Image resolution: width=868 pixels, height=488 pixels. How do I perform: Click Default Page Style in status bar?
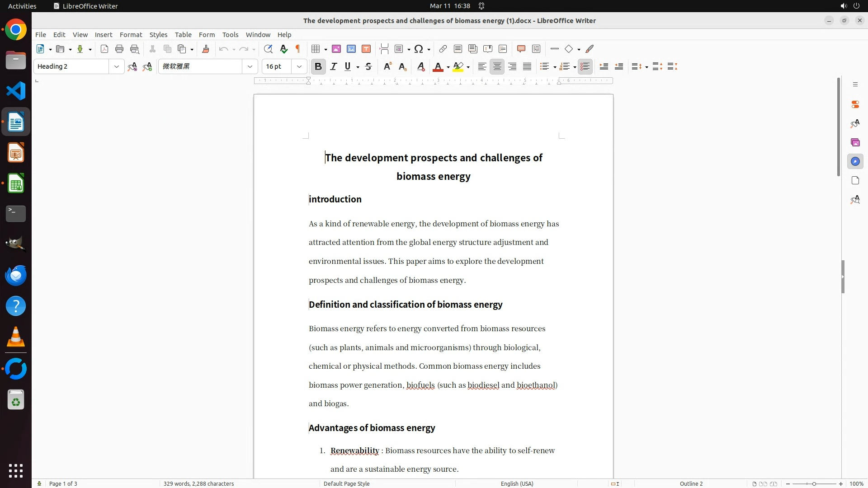pos(346,483)
